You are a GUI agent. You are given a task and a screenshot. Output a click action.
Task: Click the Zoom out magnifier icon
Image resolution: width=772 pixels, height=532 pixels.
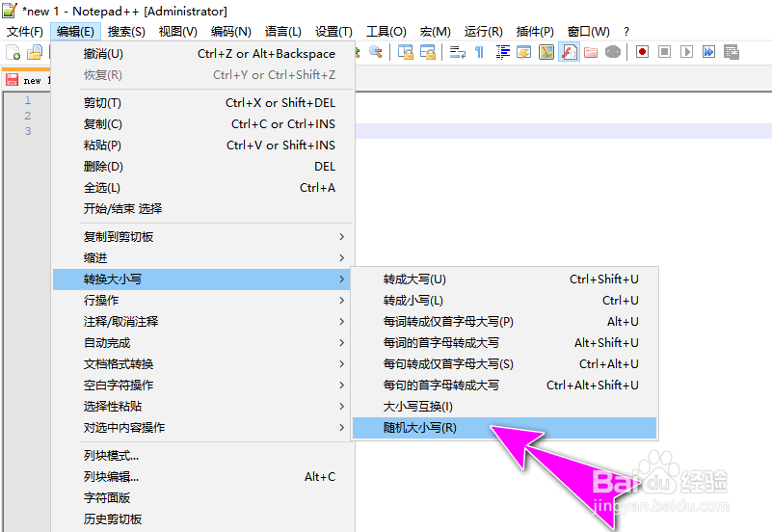pyautogui.click(x=376, y=52)
